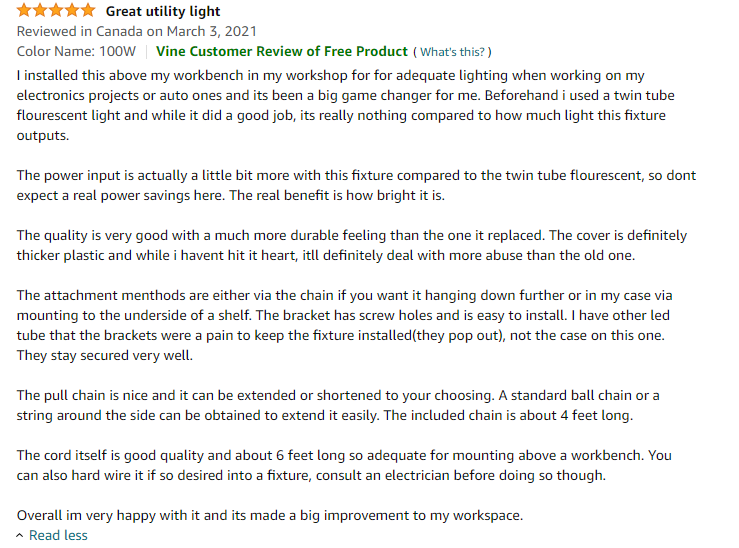Click the first star in the rating
Screen dimensions: 739x548
(24, 11)
